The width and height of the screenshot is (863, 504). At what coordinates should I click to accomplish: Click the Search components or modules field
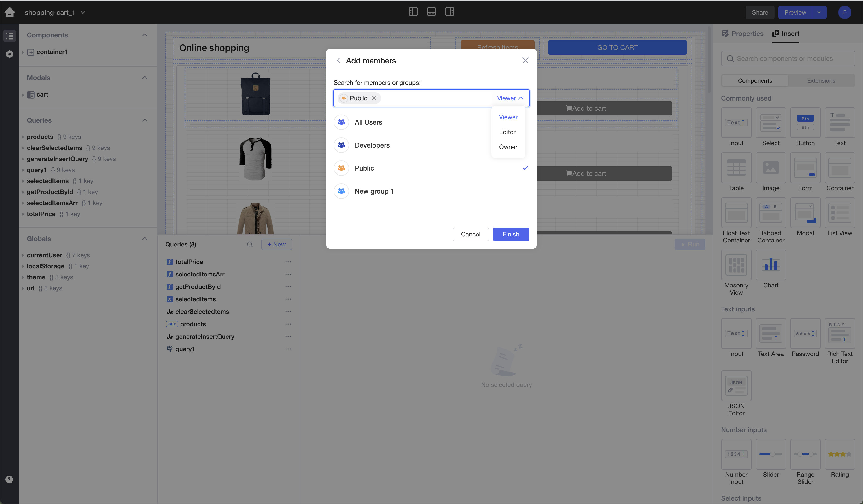(788, 58)
